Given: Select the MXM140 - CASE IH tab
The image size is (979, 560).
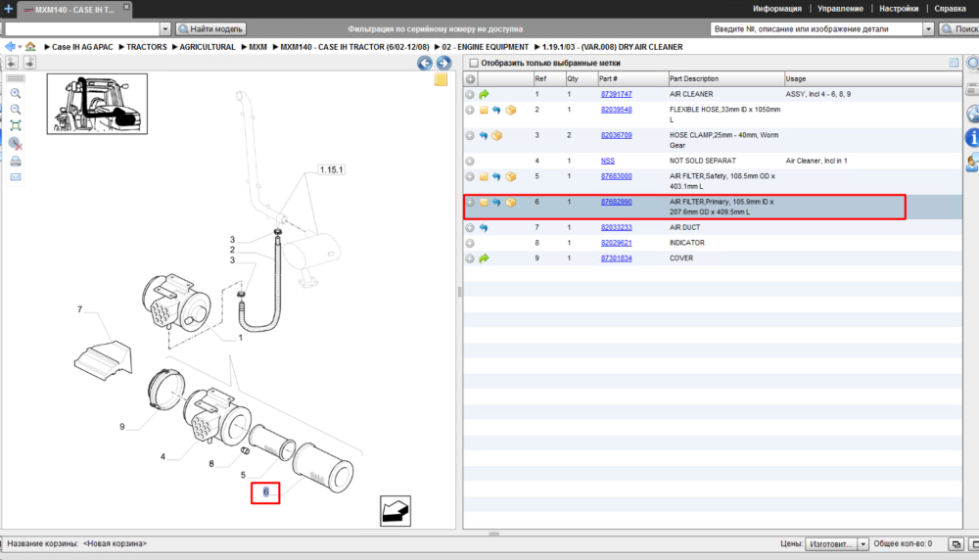Looking at the screenshot, I should pyautogui.click(x=73, y=10).
